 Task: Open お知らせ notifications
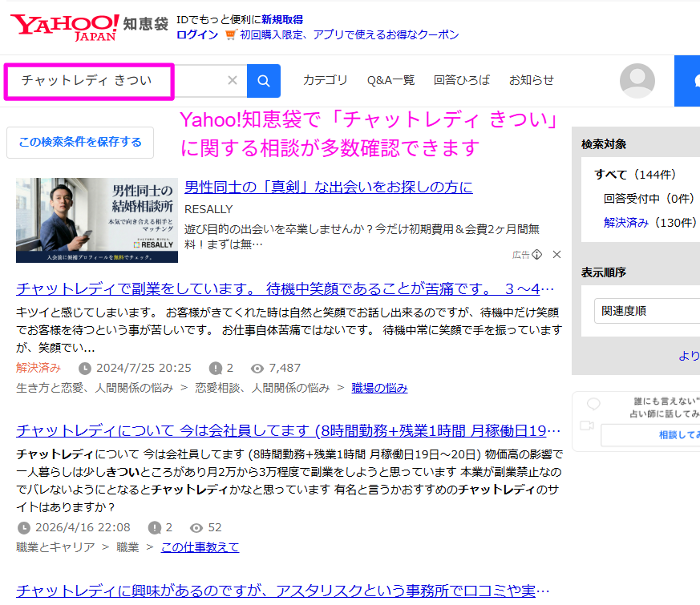(x=532, y=80)
